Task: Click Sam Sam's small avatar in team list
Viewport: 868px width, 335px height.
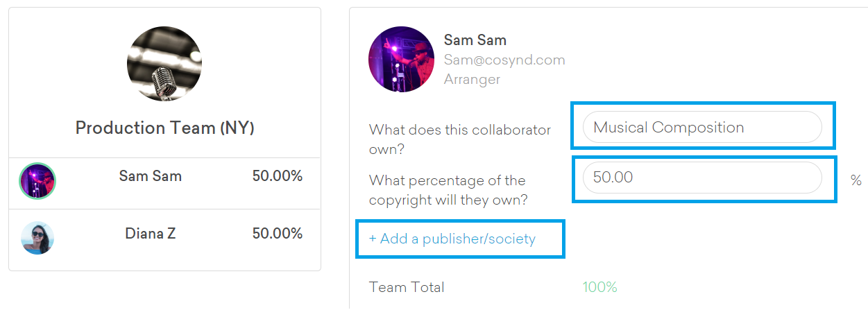Action: coord(37,181)
